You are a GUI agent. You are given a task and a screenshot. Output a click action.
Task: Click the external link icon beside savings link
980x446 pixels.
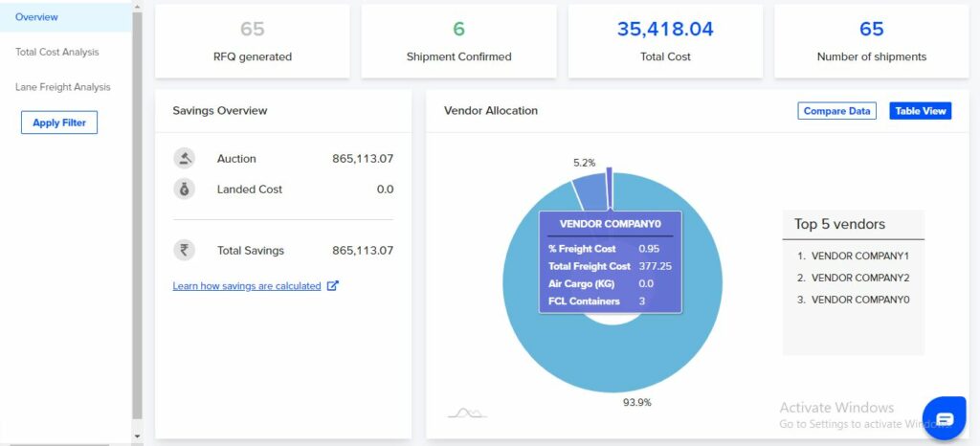pos(333,286)
